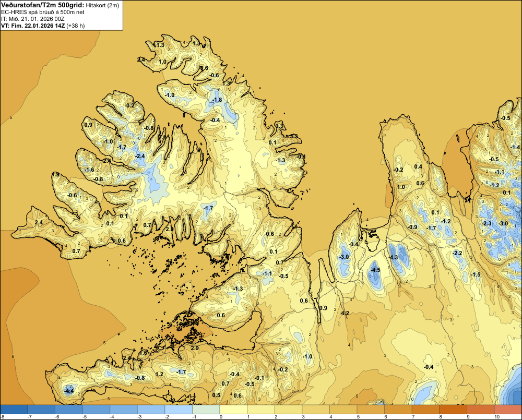Click the '1.2' temperature value
This screenshot has height=420, width=522.
[x=159, y=374]
